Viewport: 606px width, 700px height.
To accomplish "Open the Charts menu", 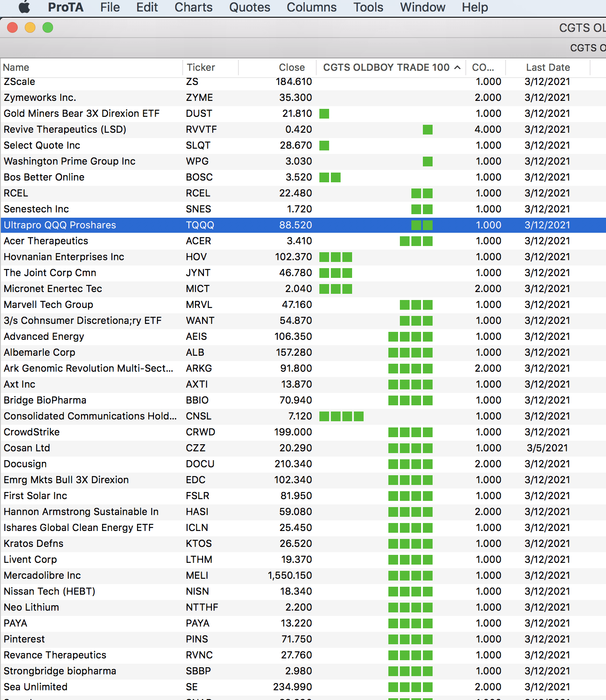I will click(193, 7).
